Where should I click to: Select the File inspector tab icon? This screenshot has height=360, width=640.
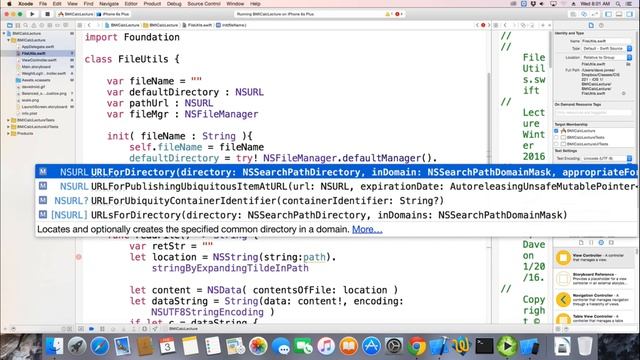pyautogui.click(x=591, y=25)
